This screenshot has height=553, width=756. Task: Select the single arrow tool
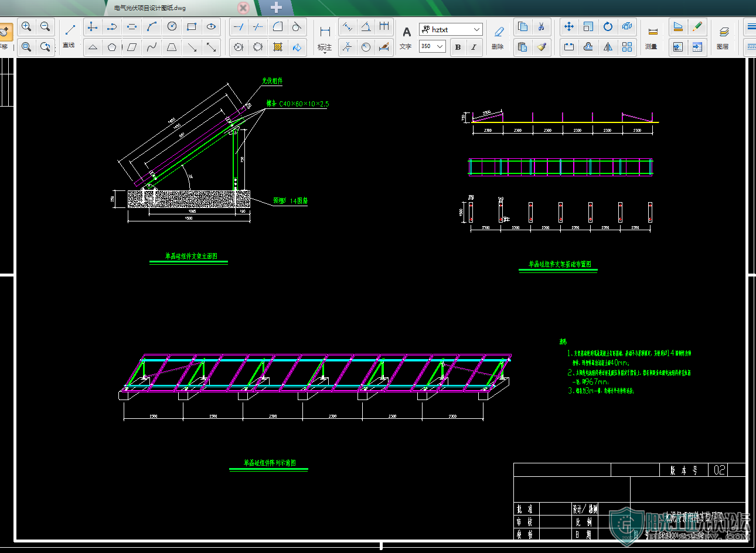point(192,47)
